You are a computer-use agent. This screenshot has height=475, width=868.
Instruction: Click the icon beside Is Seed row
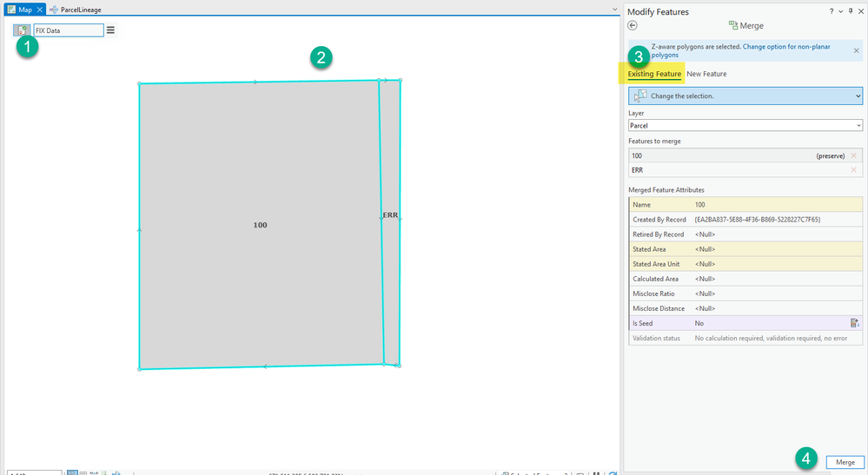click(854, 323)
